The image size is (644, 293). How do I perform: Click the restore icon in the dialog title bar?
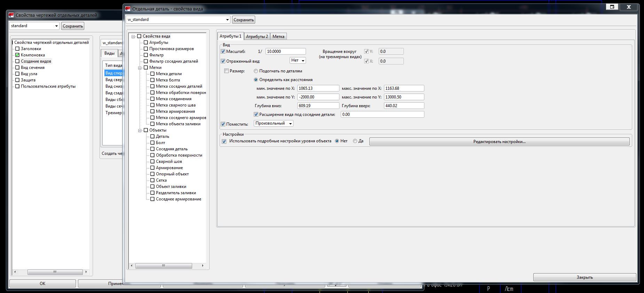pyautogui.click(x=612, y=7)
